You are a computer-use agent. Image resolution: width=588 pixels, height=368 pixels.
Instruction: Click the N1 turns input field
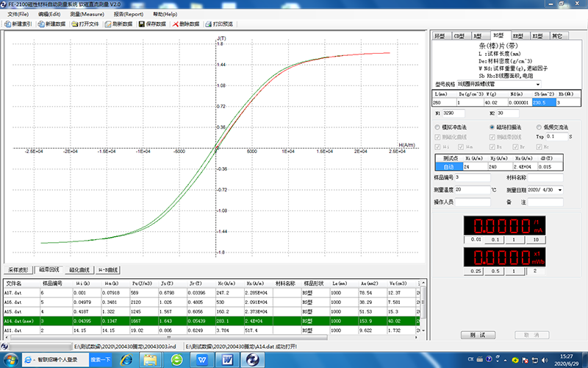[453, 113]
